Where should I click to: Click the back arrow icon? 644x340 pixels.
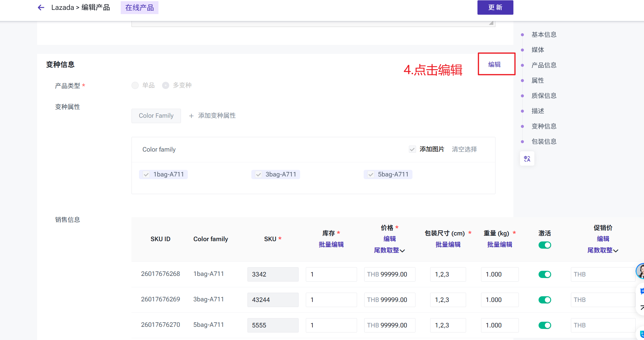point(41,7)
